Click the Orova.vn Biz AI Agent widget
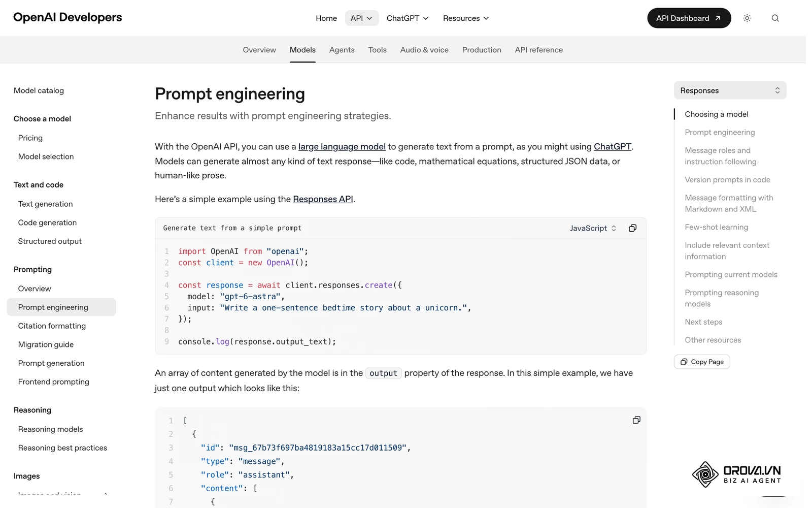Image resolution: width=812 pixels, height=508 pixels. point(736,475)
